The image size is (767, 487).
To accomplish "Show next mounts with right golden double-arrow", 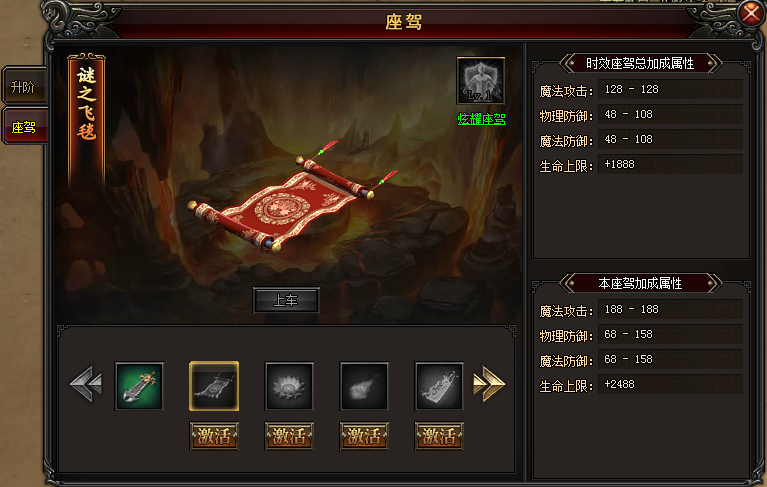I will click(x=489, y=384).
